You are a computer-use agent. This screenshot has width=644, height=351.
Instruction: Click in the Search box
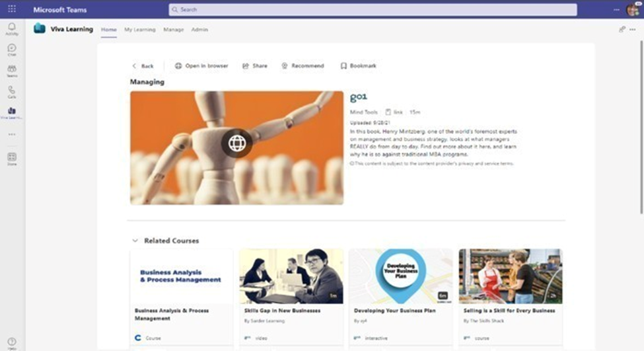(x=373, y=9)
